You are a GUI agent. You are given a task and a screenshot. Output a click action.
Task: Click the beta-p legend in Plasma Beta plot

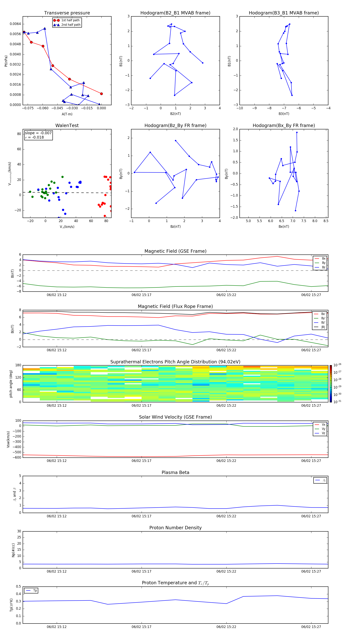click(x=320, y=480)
